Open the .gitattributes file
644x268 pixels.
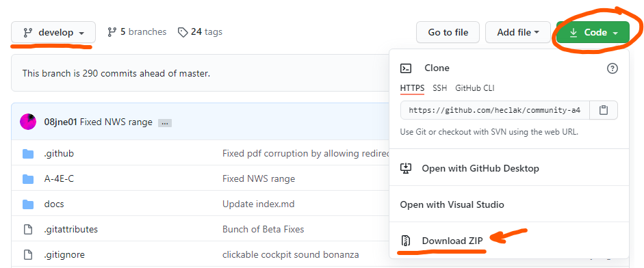coord(70,229)
